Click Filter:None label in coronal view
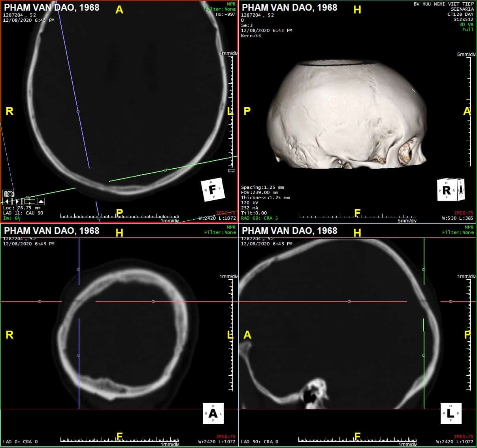Image resolution: width=477 pixels, height=448 pixels. coord(220,232)
